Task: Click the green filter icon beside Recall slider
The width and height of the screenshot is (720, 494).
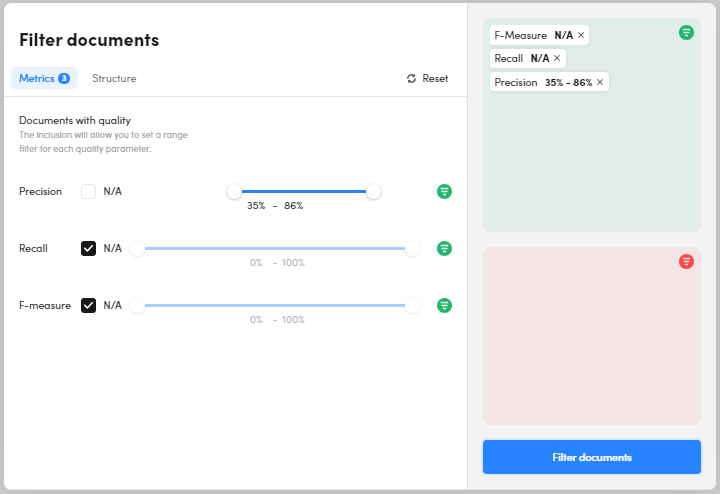Action: pyautogui.click(x=444, y=248)
